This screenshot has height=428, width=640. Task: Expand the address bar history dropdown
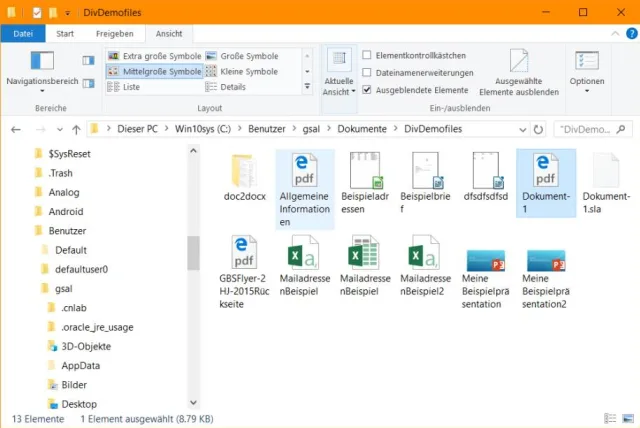pos(520,129)
